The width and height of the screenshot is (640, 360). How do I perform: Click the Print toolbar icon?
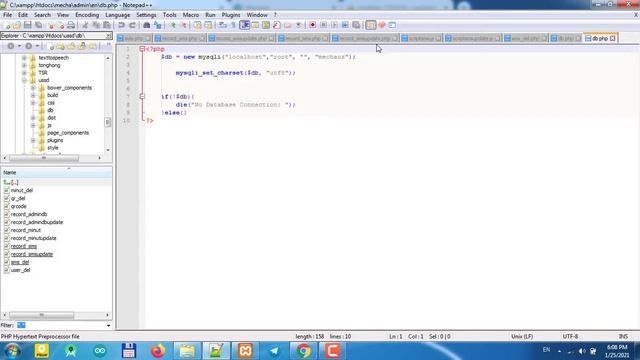(71, 25)
